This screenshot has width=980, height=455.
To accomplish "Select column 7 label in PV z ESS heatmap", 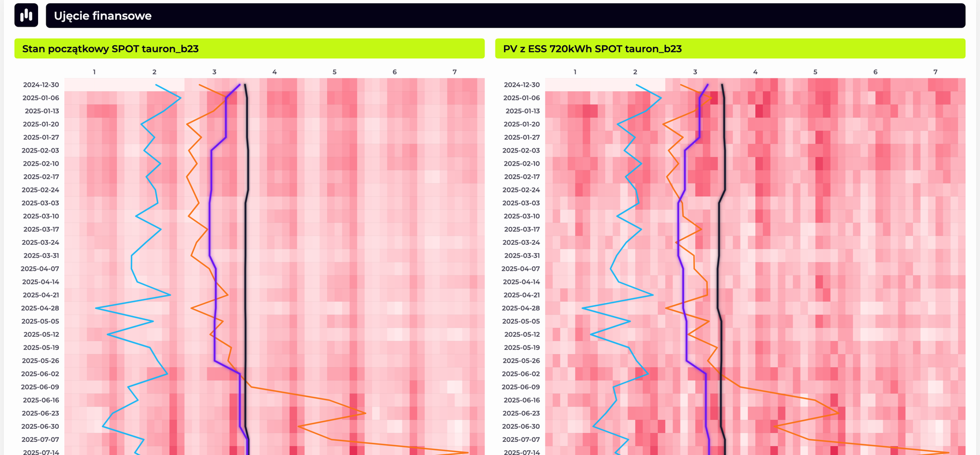I will tap(935, 72).
